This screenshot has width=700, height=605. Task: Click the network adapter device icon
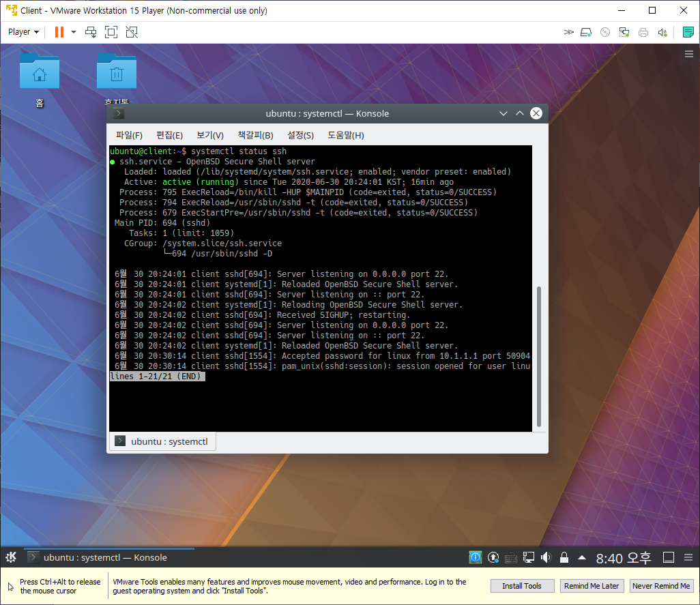tap(624, 32)
